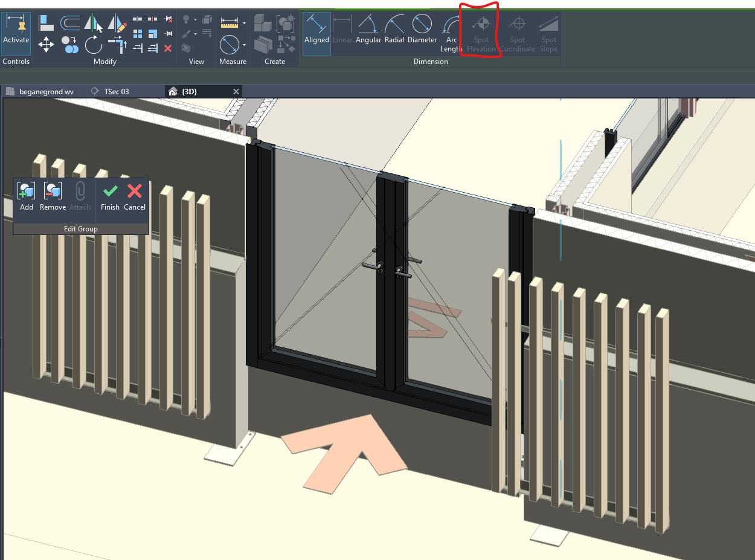This screenshot has width=755, height=560.
Task: Open the dropdown beside the Measure circle tool
Action: pyautogui.click(x=245, y=44)
